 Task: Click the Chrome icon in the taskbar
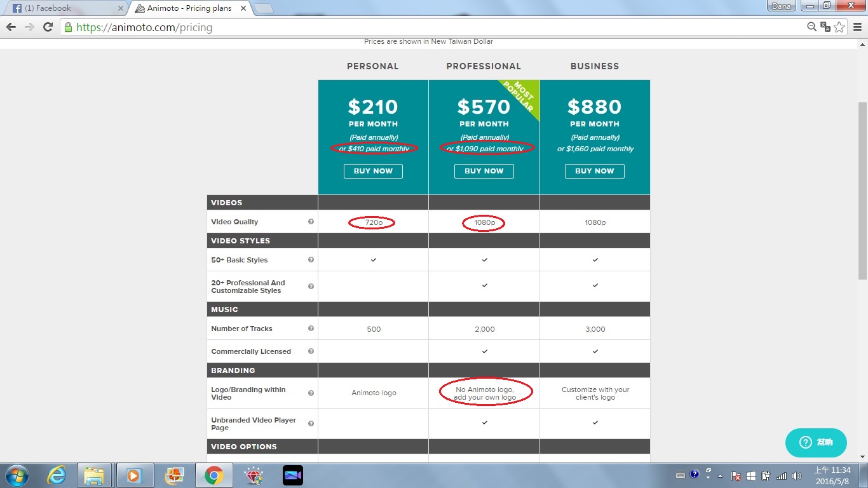click(x=214, y=475)
